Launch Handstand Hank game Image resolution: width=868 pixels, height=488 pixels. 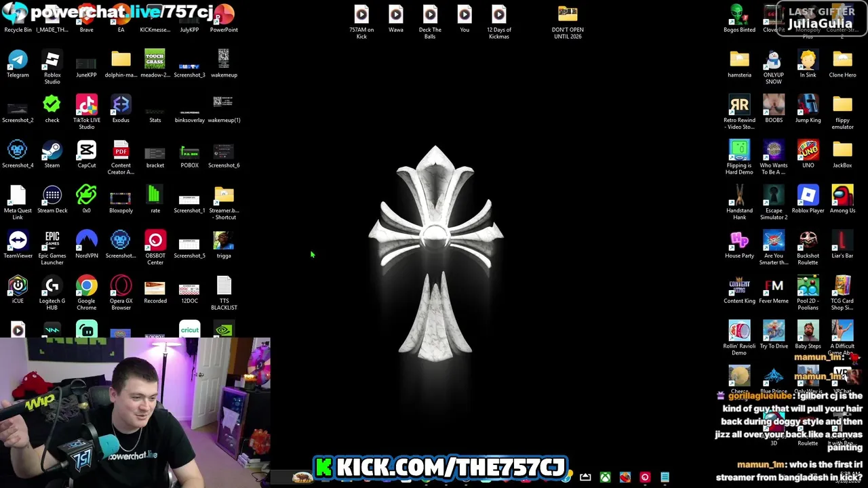click(x=739, y=203)
